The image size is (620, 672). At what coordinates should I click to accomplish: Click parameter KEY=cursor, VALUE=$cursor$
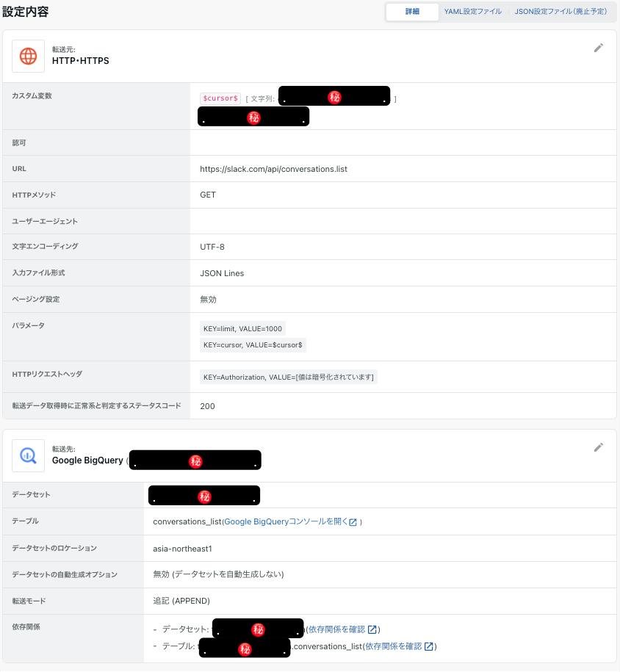pyautogui.click(x=253, y=345)
